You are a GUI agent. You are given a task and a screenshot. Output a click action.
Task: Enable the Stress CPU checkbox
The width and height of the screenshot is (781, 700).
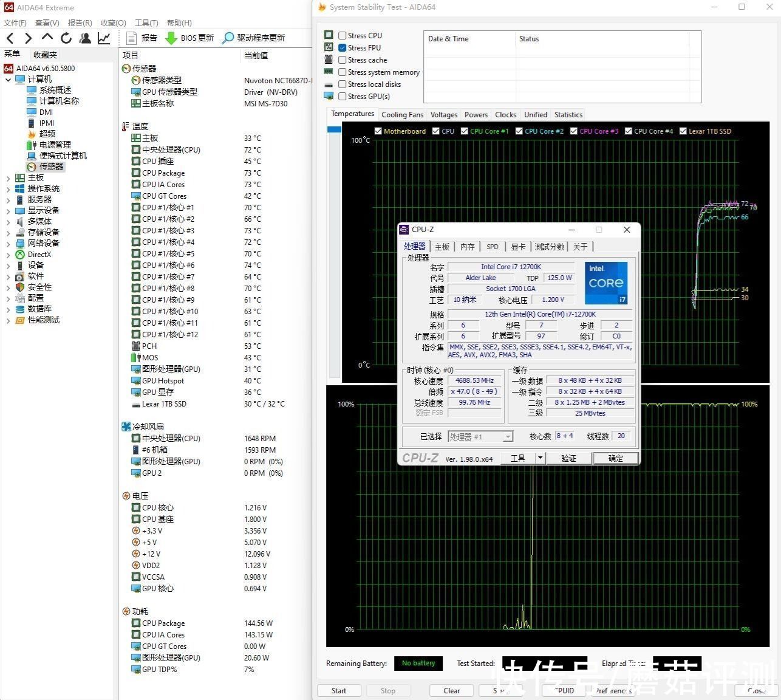343,35
